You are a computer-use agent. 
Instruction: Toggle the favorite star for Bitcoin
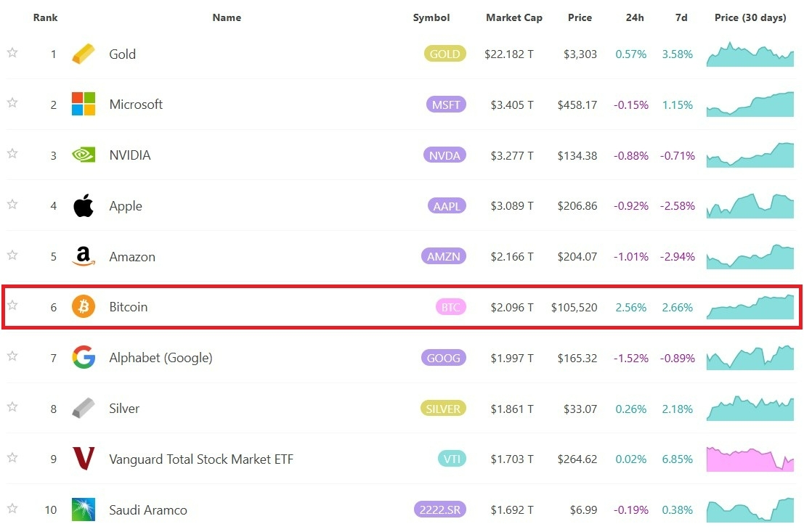tap(12, 306)
